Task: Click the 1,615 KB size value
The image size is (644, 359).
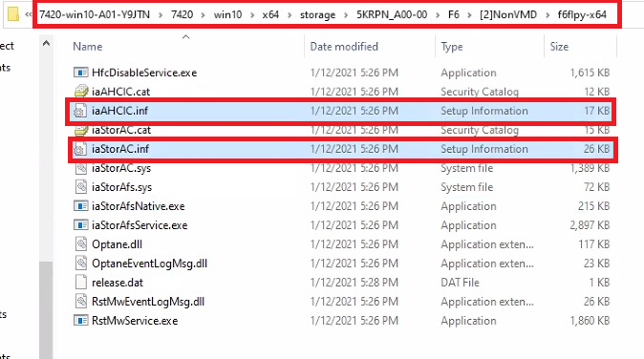Action: (590, 73)
